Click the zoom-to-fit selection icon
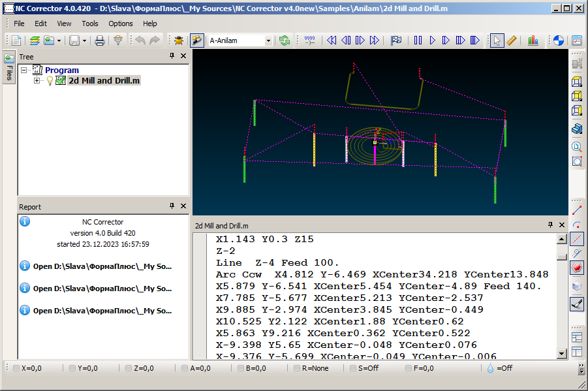The image size is (588, 391). pyautogui.click(x=577, y=161)
